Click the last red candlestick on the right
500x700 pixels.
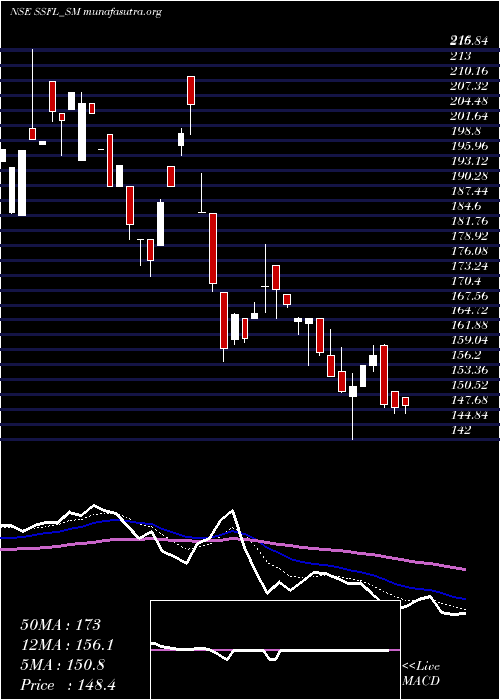point(405,401)
